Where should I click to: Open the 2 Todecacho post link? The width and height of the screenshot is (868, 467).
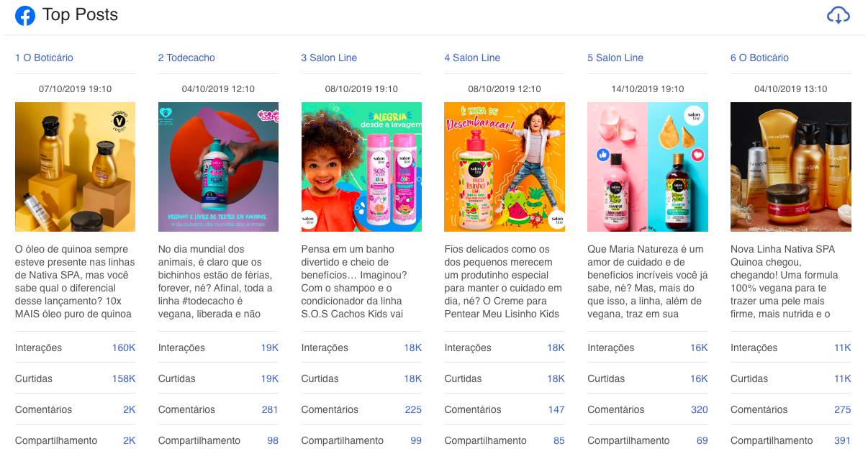click(186, 58)
